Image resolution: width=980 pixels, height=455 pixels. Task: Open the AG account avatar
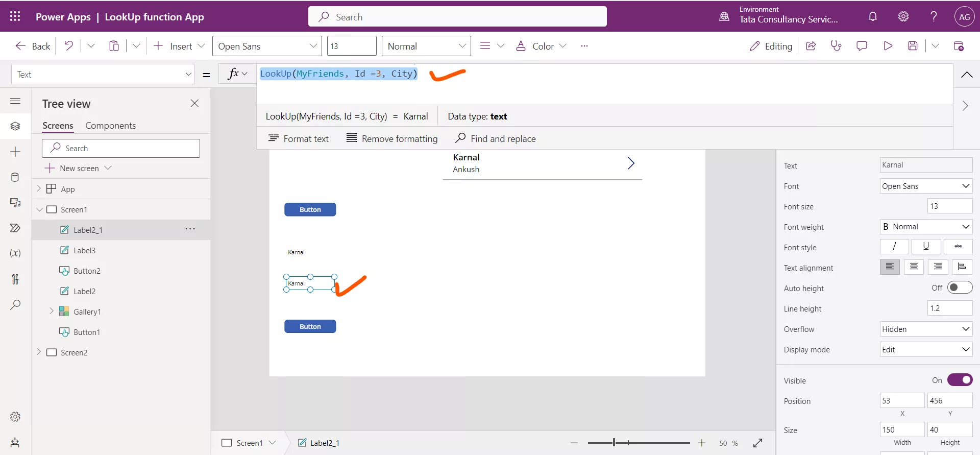[964, 16]
